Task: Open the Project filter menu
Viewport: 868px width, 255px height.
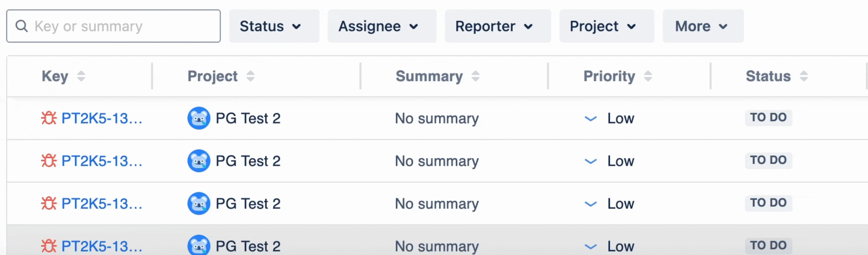Action: click(606, 26)
